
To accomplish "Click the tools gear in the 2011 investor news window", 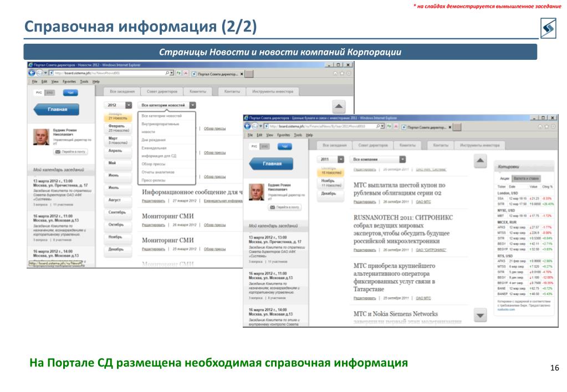I will tap(553, 126).
